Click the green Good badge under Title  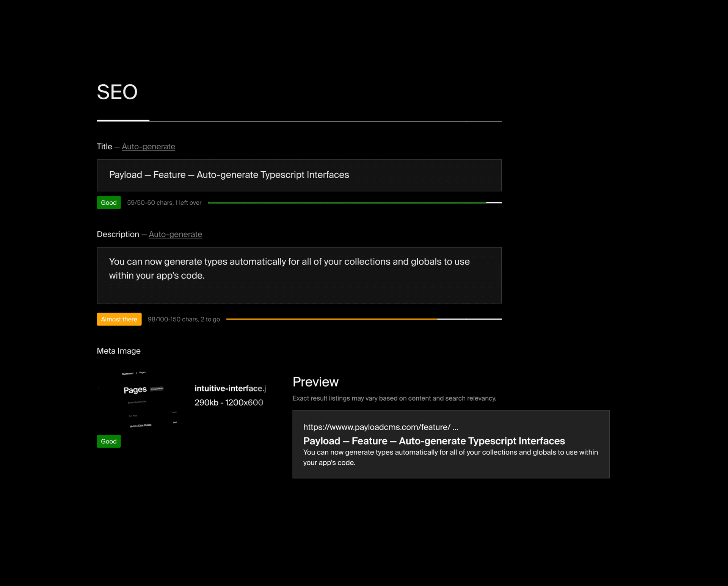[x=108, y=203]
